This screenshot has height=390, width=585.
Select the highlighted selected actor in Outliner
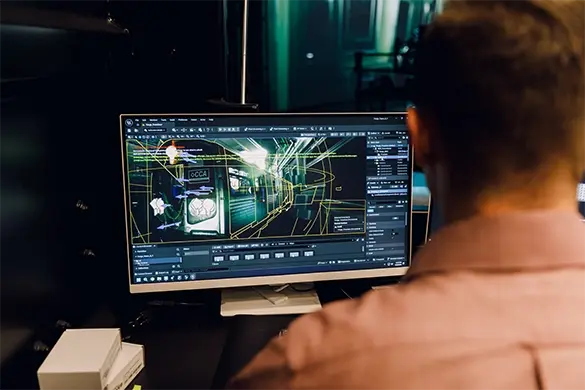[x=388, y=157]
